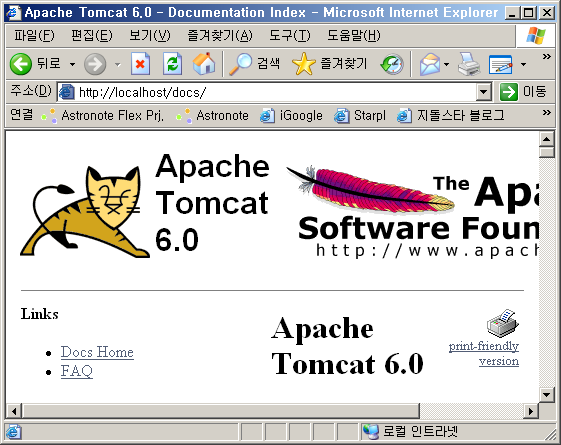The image size is (561, 445).
Task: Open the 도구(T) menu
Action: (290, 35)
